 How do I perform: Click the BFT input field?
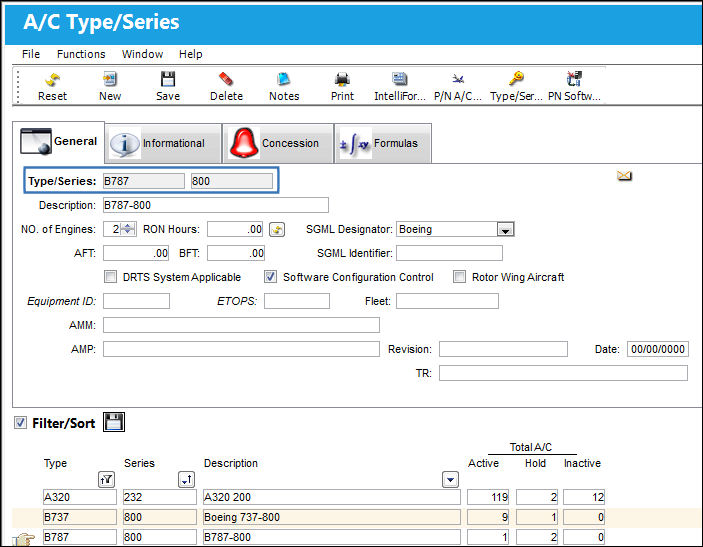point(236,253)
